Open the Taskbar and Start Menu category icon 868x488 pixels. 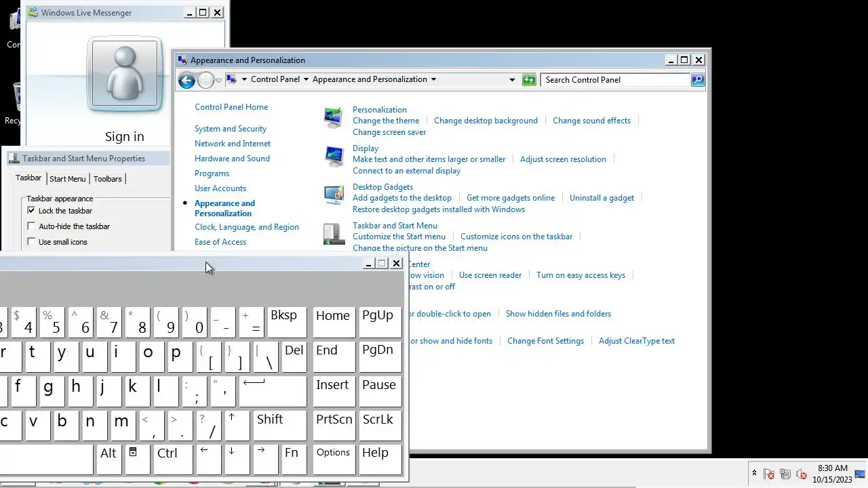point(334,234)
